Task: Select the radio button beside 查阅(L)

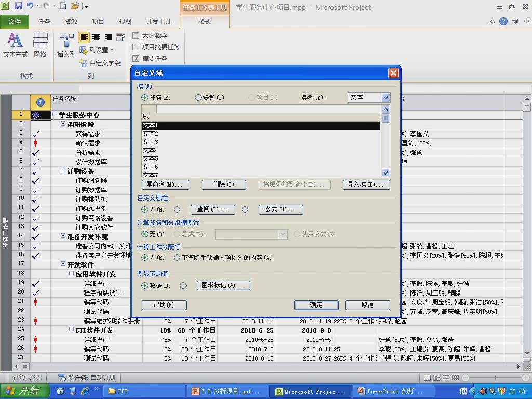Action: pos(177,210)
